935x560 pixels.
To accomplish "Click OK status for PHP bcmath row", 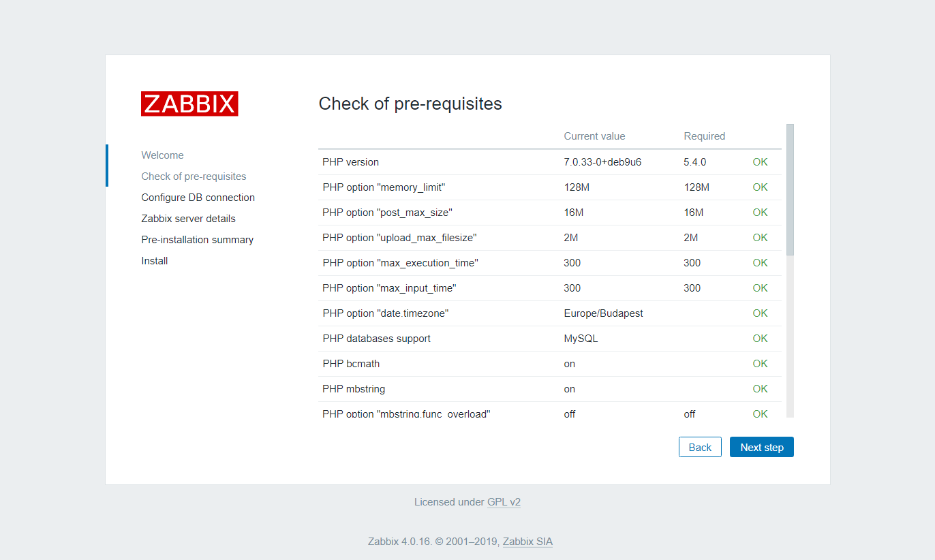I will pos(760,364).
